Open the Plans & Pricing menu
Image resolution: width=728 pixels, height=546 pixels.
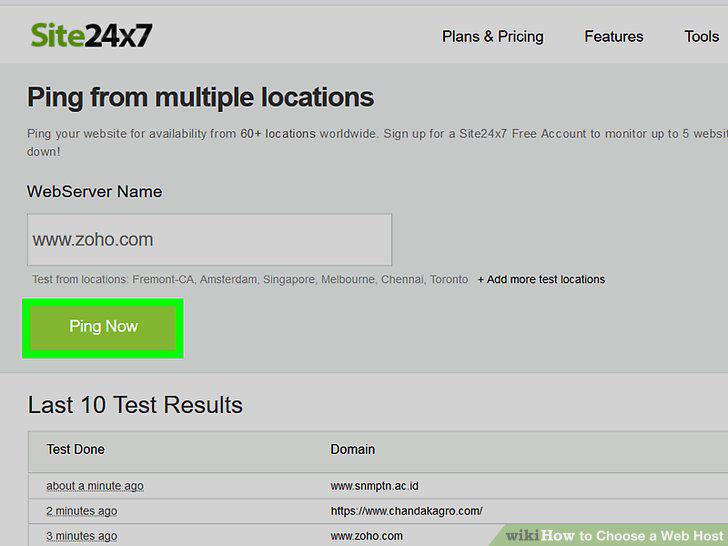pos(493,36)
